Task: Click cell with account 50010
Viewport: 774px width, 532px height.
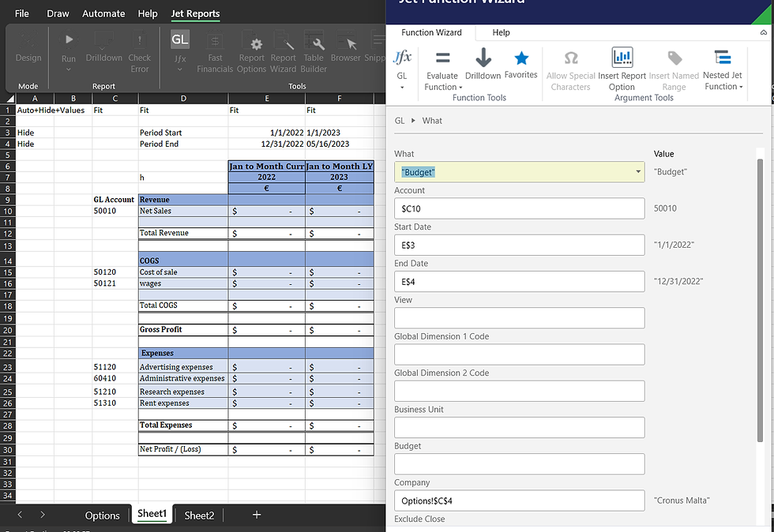Action: tap(115, 211)
